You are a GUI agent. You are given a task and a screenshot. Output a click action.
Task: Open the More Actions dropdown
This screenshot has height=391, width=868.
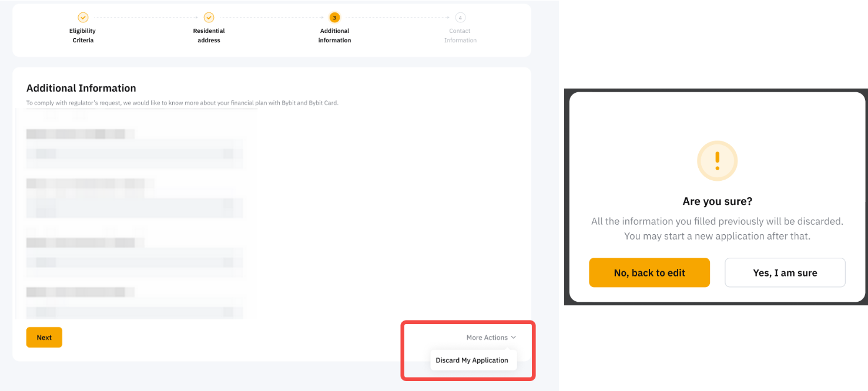pos(487,338)
